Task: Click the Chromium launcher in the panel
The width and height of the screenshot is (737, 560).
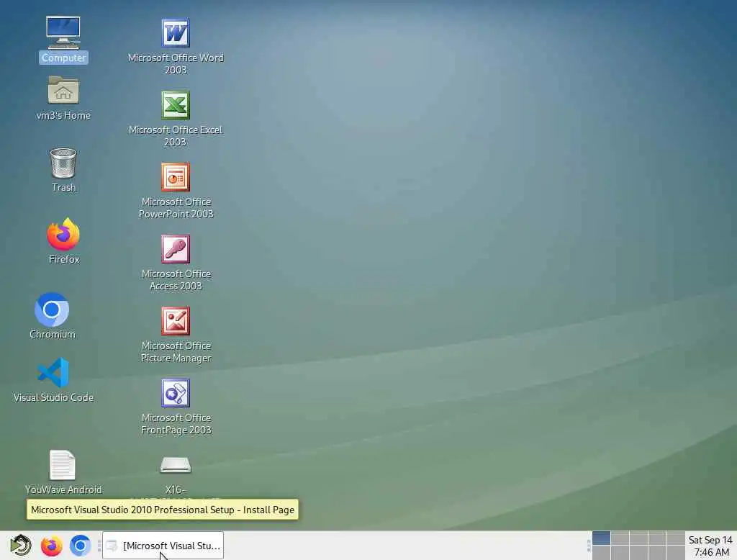Action: [x=80, y=546]
